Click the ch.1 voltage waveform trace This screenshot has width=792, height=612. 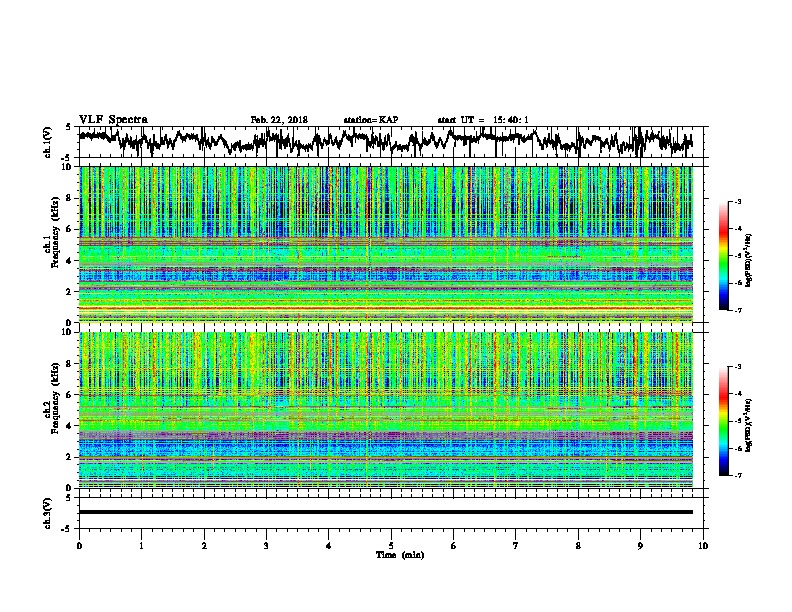pos(386,141)
